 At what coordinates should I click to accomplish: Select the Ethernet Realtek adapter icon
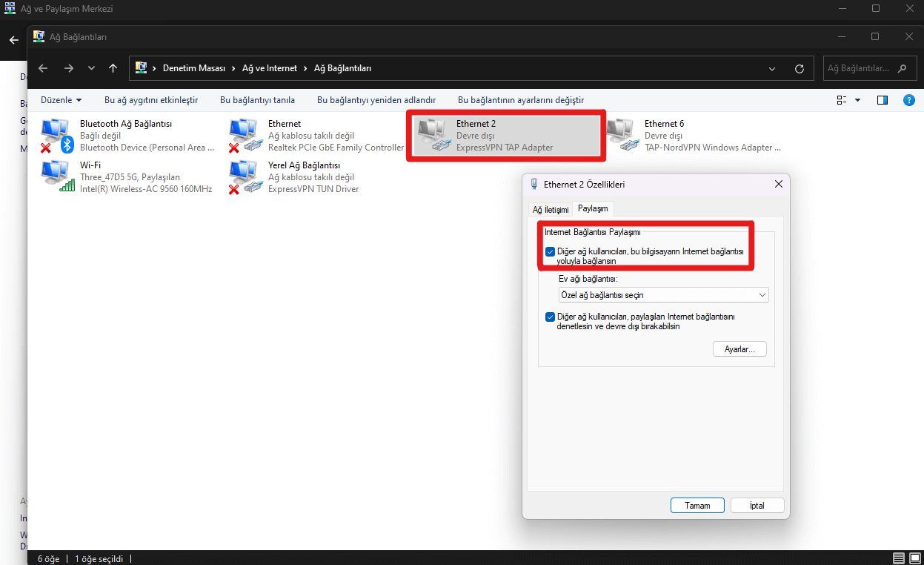click(246, 136)
